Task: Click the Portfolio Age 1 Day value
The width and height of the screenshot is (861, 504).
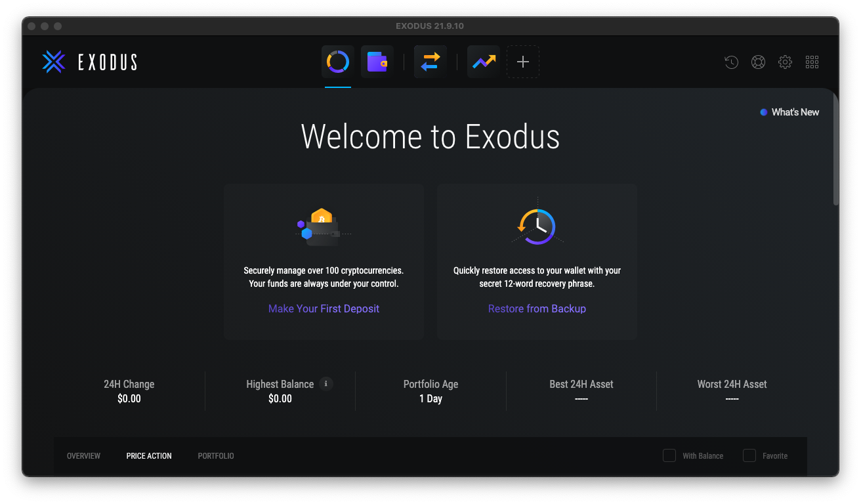Action: click(430, 398)
